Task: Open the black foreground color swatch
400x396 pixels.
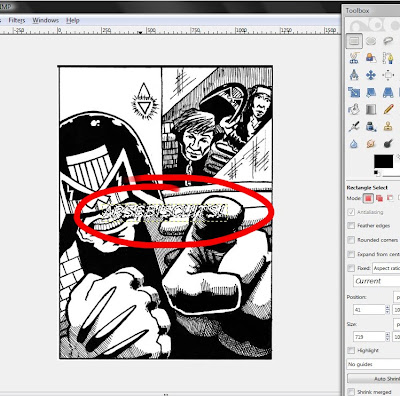Action: pos(383,161)
